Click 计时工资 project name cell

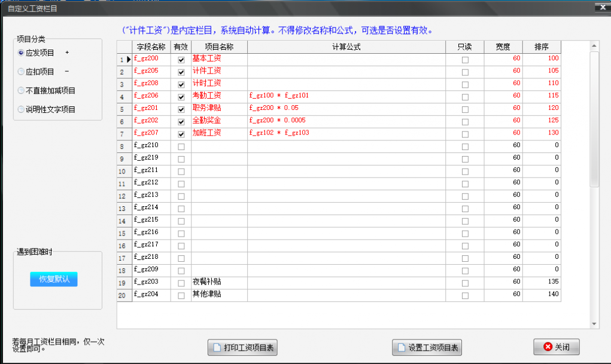pyautogui.click(x=219, y=84)
